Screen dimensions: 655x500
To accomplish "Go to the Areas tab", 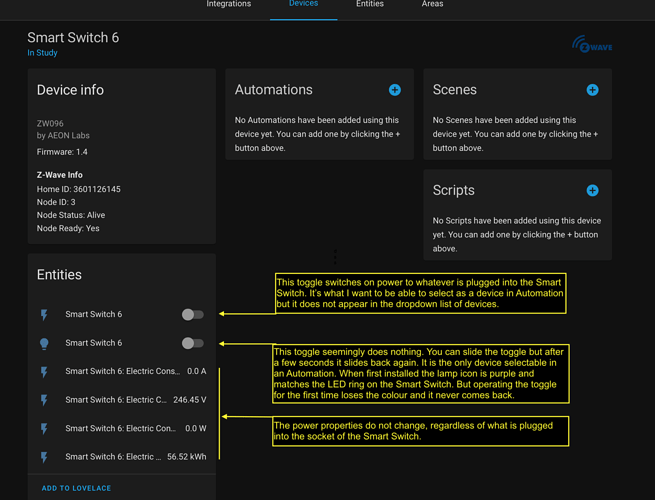I will pos(432,5).
